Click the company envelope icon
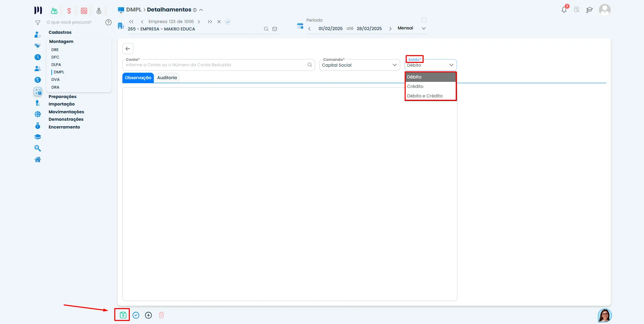The width and height of the screenshot is (644, 324). (275, 29)
